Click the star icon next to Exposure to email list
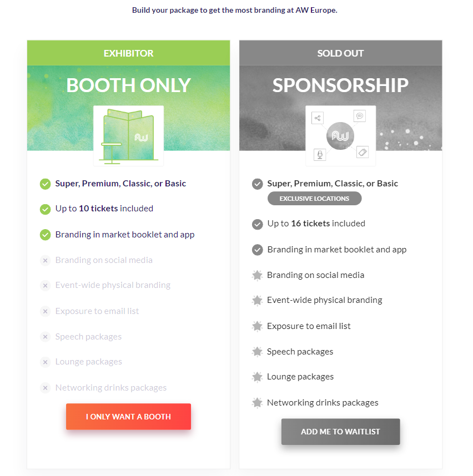Viewport: 473px width, 476px height. (257, 326)
